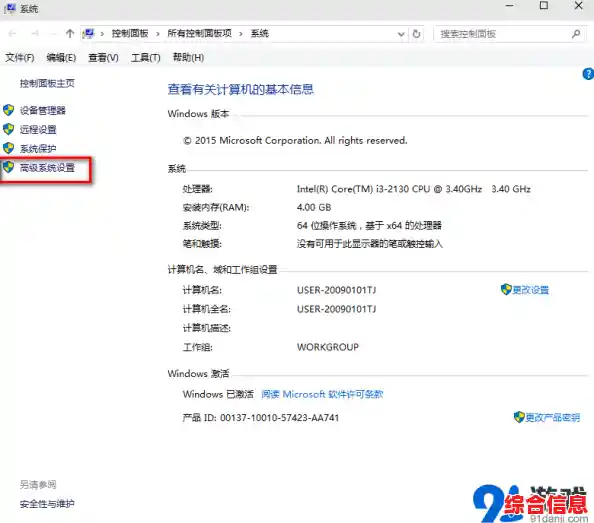This screenshot has height=523, width=594.
Task: Click 更改产品密钥 change product key link
Action: click(552, 418)
